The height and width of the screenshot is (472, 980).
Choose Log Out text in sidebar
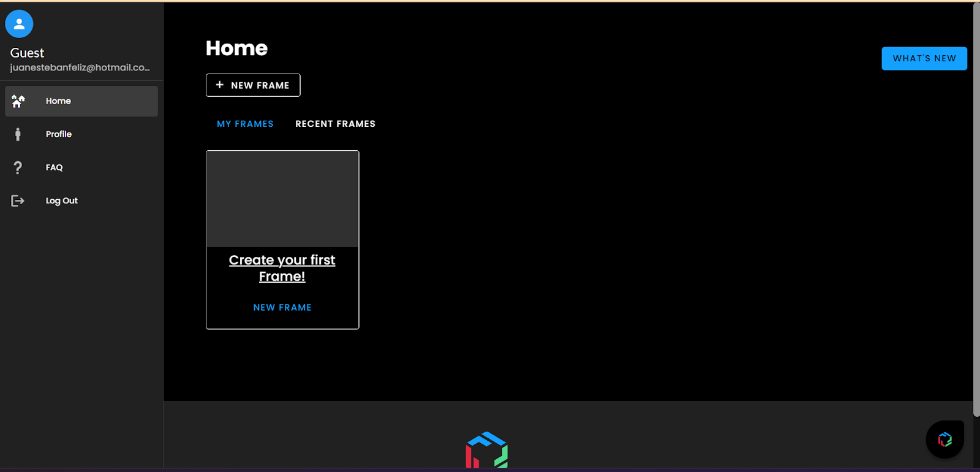61,200
